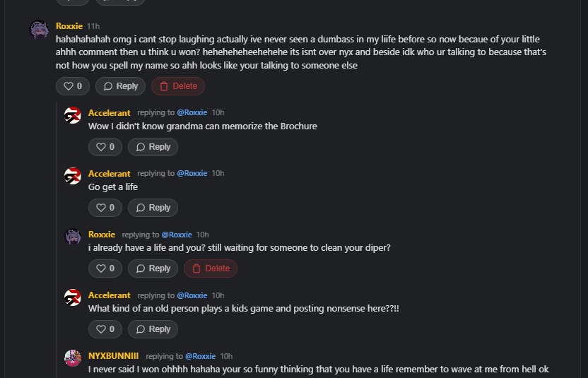Click Accelerant's avatar beside 'Go get a life'
Screen dimensions: 588x378
point(73,176)
